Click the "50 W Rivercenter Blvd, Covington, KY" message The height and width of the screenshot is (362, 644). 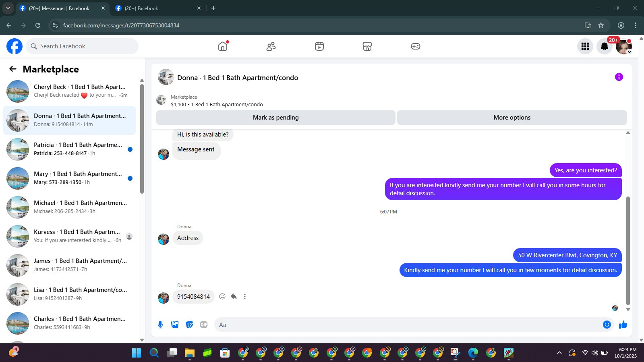pos(567,255)
